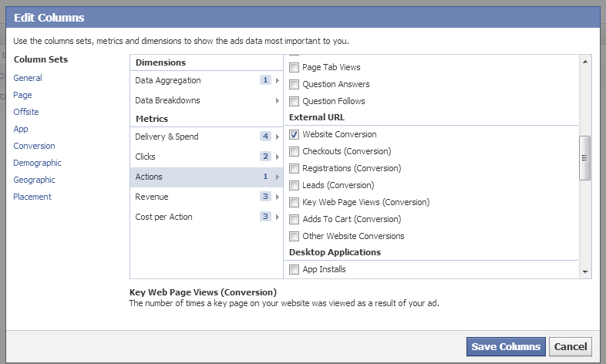
Task: Click the count badge beside Clicks
Action: point(265,156)
